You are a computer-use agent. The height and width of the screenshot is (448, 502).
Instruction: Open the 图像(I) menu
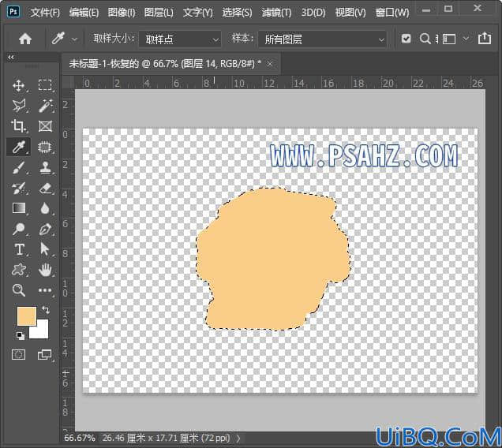122,13
